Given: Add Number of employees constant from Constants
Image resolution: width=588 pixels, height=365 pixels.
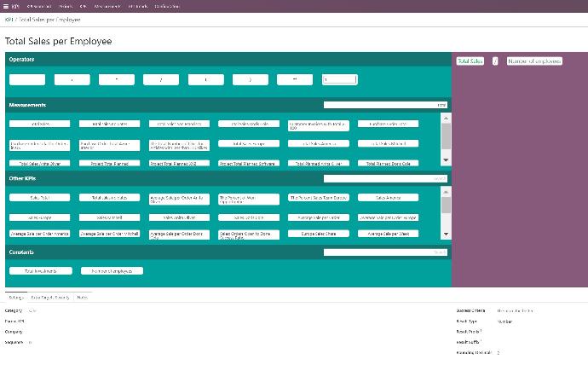Looking at the screenshot, I should (x=112, y=271).
